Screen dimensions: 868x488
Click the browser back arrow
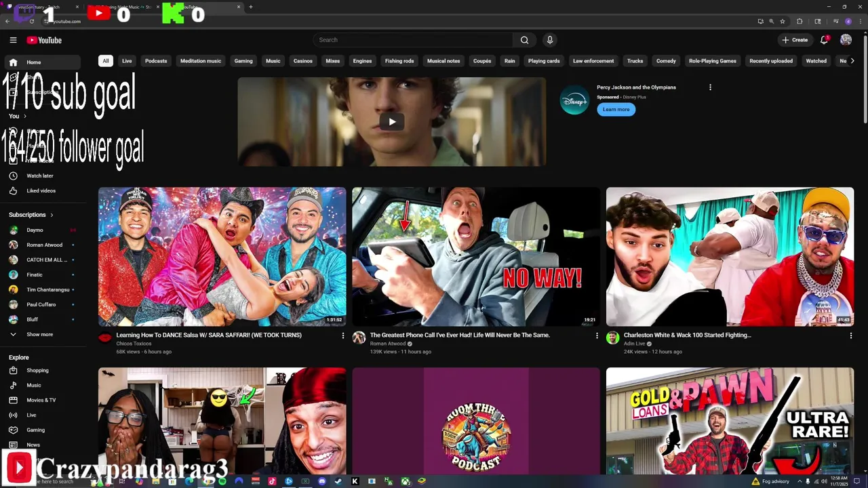tap(7, 21)
